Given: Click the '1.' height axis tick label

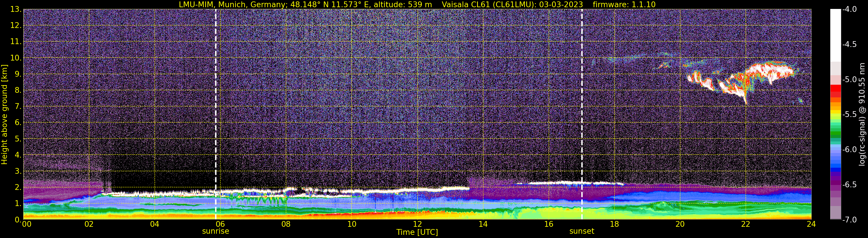Looking at the screenshot, I should point(18,204).
